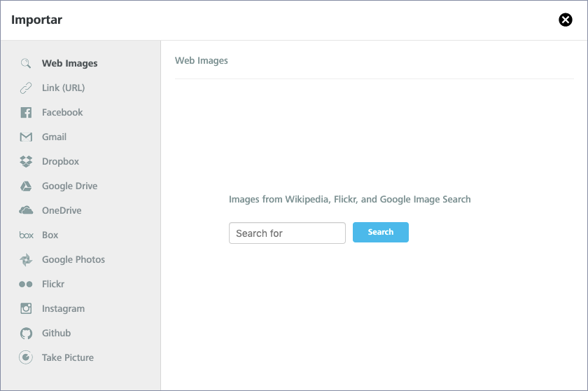Select the Dropbox box icon
588x391 pixels.
tap(26, 161)
